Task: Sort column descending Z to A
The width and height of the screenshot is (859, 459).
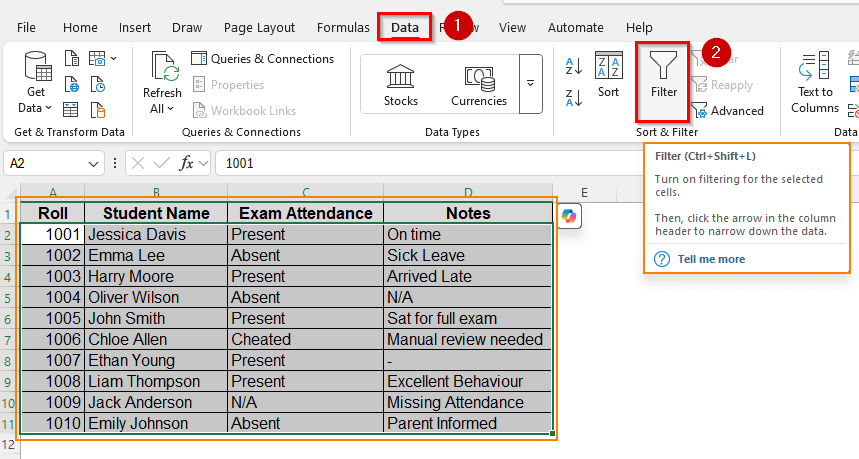Action: coord(574,97)
